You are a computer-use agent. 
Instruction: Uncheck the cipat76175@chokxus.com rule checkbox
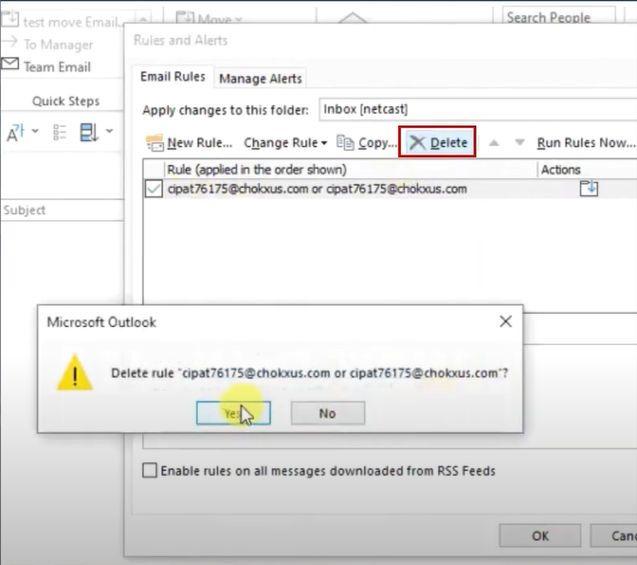(154, 189)
